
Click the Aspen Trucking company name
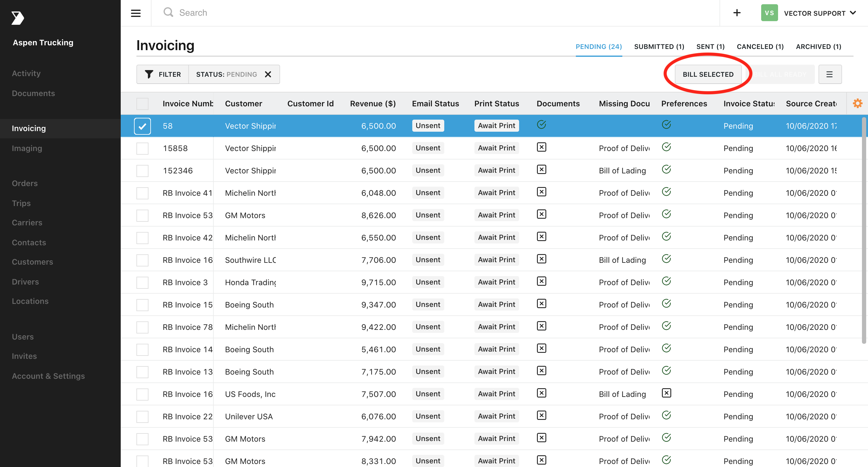point(43,43)
